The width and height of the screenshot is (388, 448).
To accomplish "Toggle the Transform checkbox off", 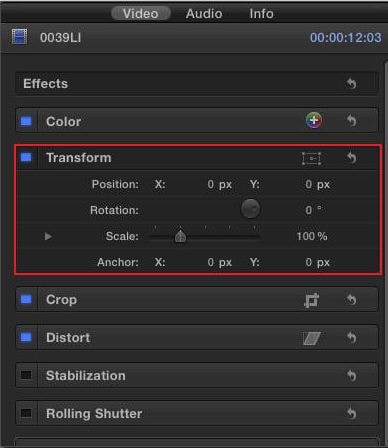I will [26, 157].
